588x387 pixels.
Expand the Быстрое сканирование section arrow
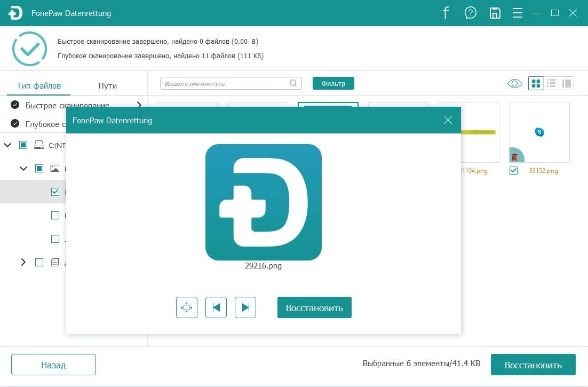(139, 105)
